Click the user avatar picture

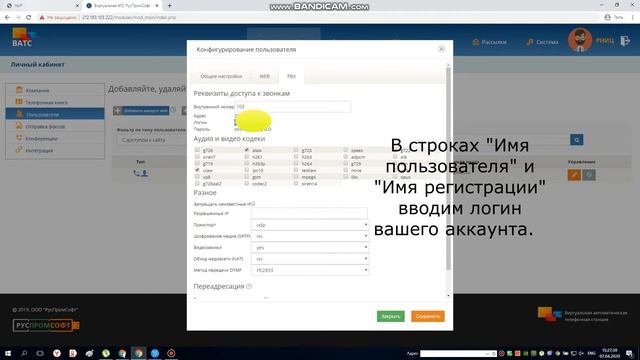pos(580,40)
